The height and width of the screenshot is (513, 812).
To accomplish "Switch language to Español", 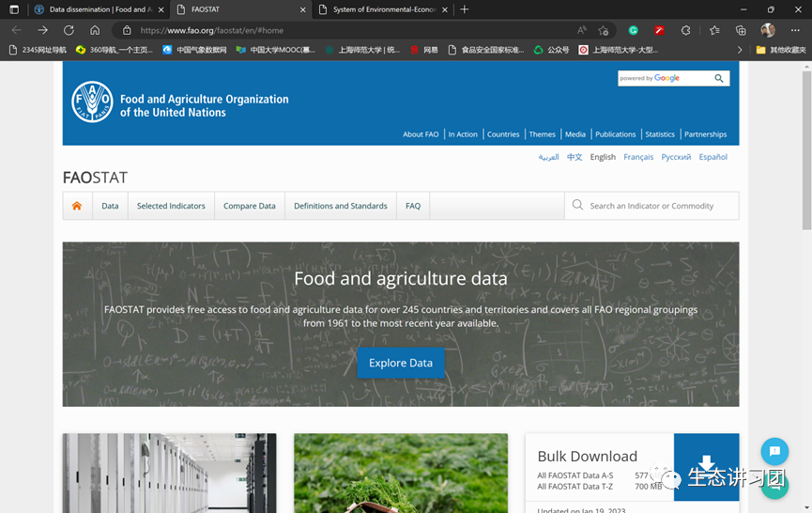I will coord(713,157).
